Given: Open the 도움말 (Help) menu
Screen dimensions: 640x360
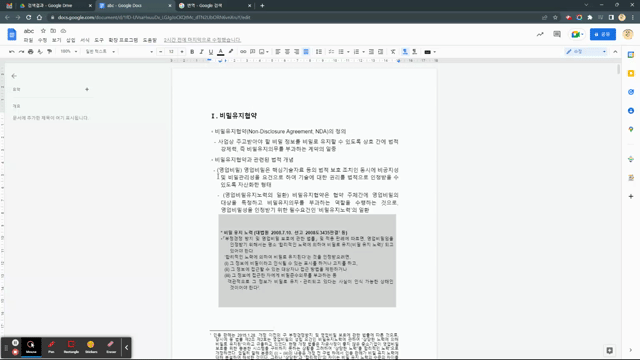Looking at the screenshot, I should click(x=150, y=40).
